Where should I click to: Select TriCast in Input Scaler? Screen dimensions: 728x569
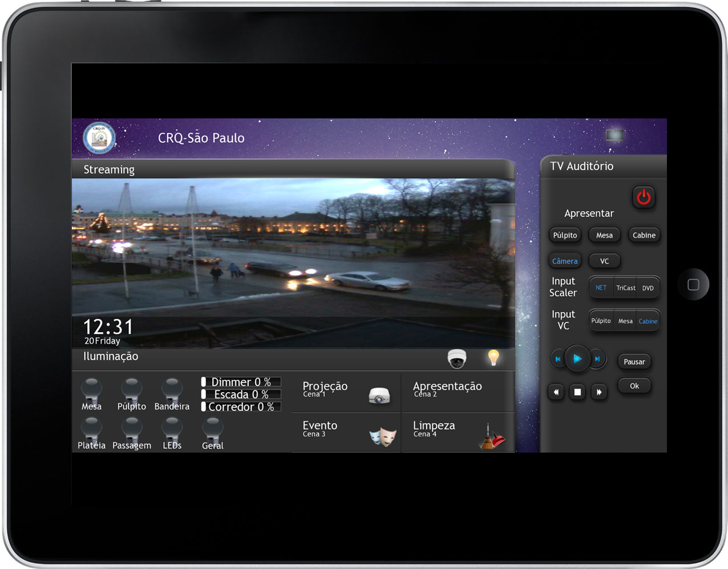pyautogui.click(x=625, y=288)
